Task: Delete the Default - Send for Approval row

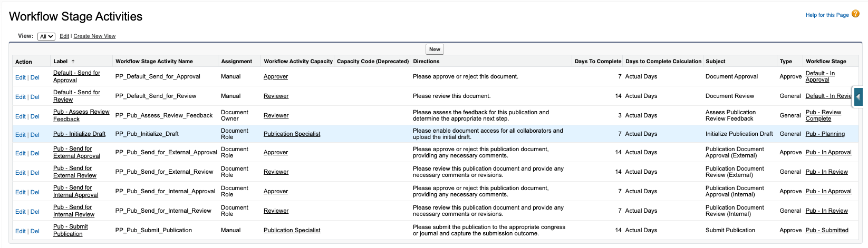Action: click(35, 77)
